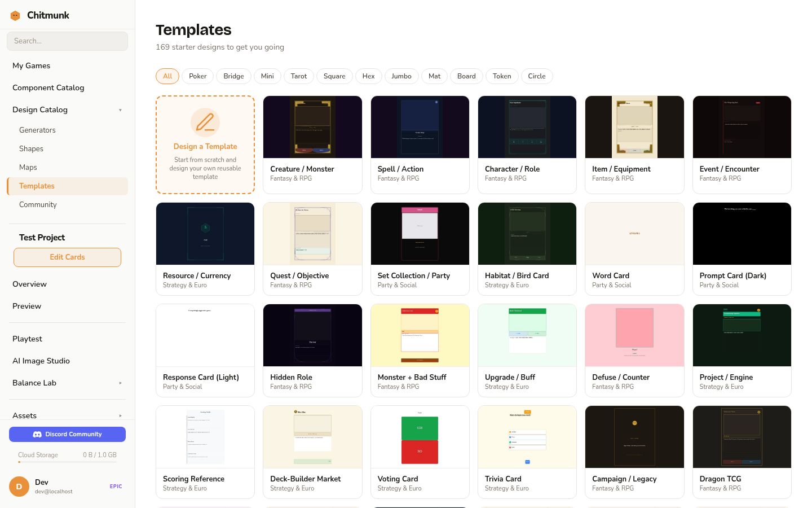Open Character / Role template thumbnail
The height and width of the screenshot is (508, 812).
(527, 127)
